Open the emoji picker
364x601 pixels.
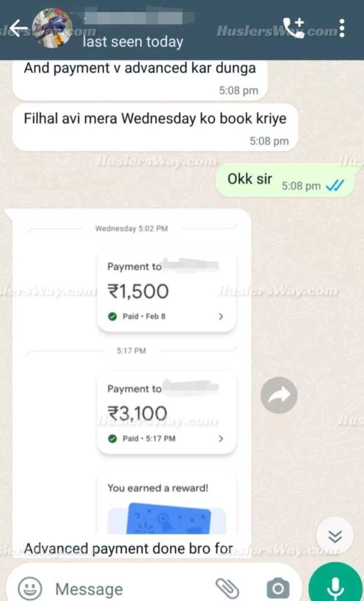pyautogui.click(x=30, y=588)
